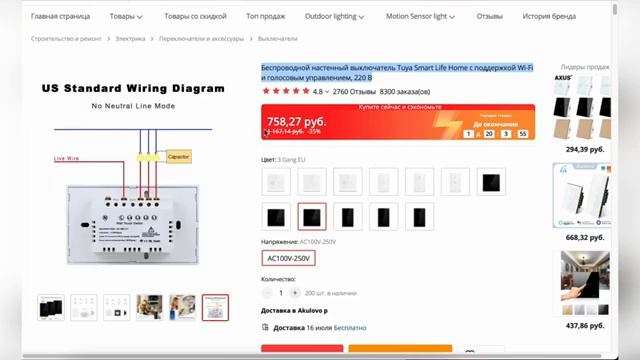This screenshot has height=360, width=640.
Task: Expand the Товары dropdown menu
Action: coord(126,16)
